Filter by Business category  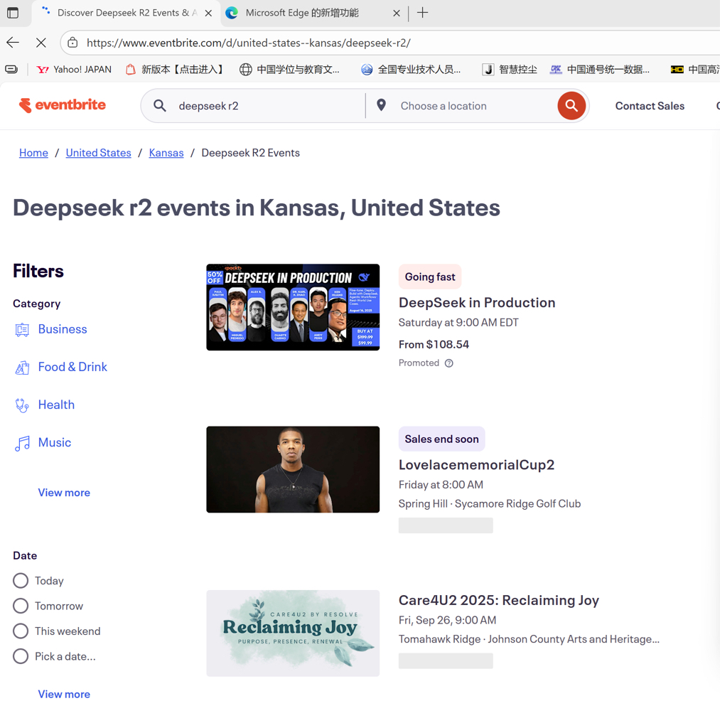[x=63, y=328]
